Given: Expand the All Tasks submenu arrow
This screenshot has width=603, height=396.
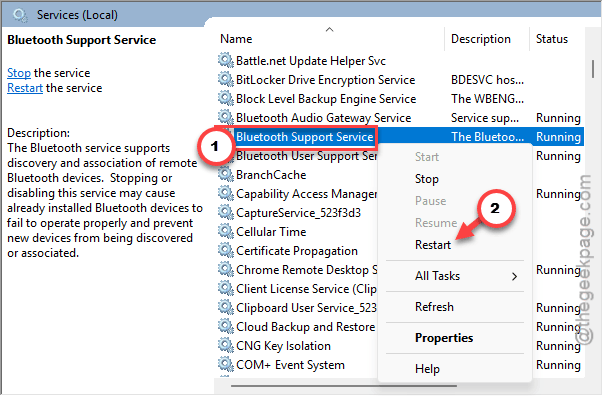Looking at the screenshot, I should pyautogui.click(x=514, y=276).
